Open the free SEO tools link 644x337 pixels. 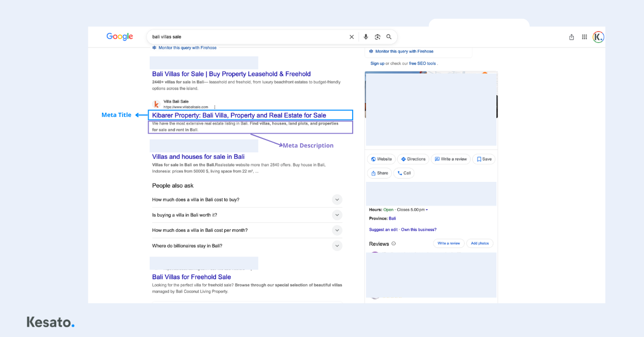point(422,63)
